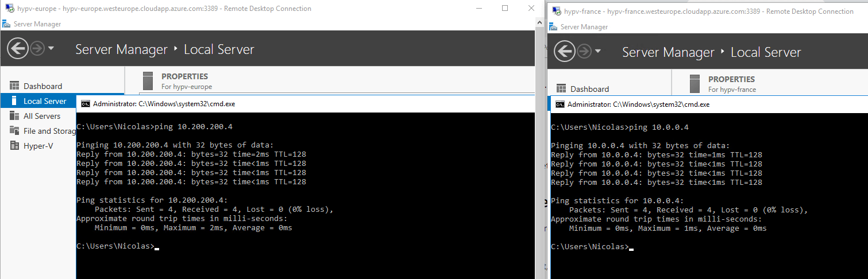Image resolution: width=868 pixels, height=279 pixels.
Task: Click Forward arrow in hypv-europe Server Manager
Action: point(37,49)
